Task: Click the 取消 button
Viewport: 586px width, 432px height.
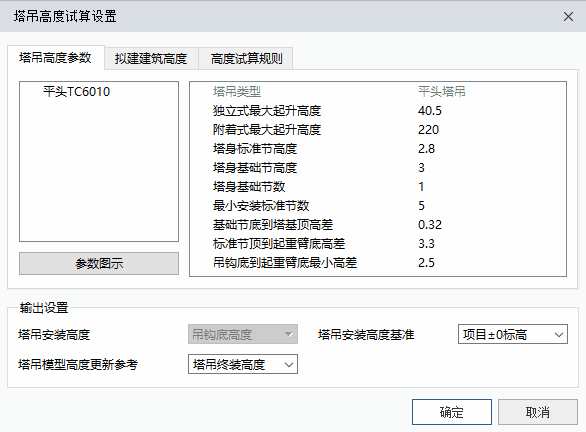Action: click(x=538, y=412)
